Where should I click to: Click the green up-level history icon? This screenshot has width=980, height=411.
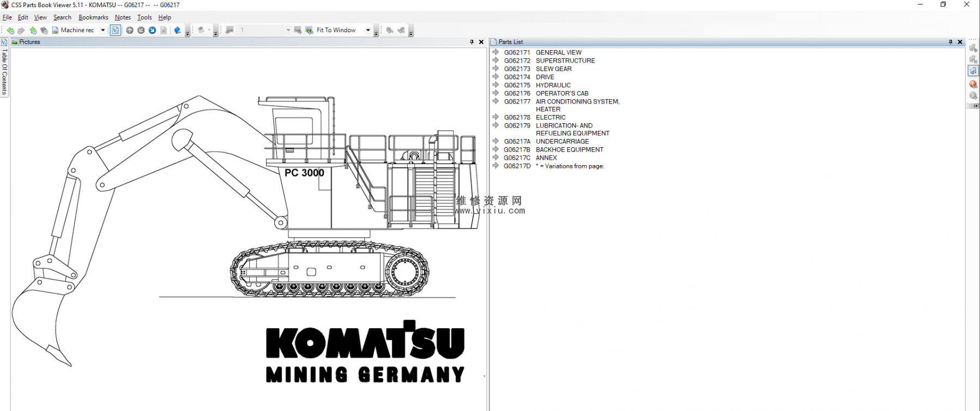[x=33, y=31]
